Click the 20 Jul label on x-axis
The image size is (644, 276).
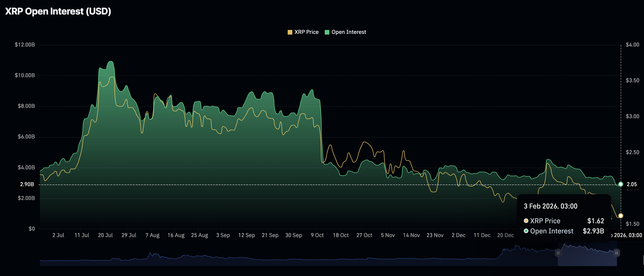(105, 235)
